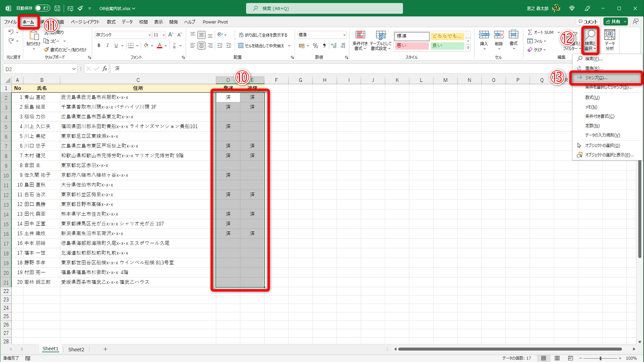Click the undo arrow icon

click(11, 32)
